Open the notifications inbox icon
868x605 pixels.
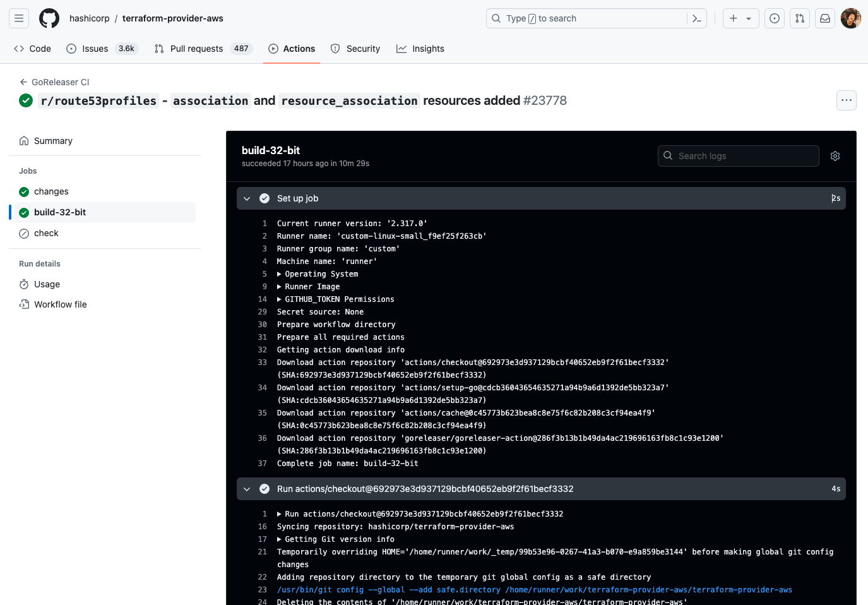tap(825, 18)
